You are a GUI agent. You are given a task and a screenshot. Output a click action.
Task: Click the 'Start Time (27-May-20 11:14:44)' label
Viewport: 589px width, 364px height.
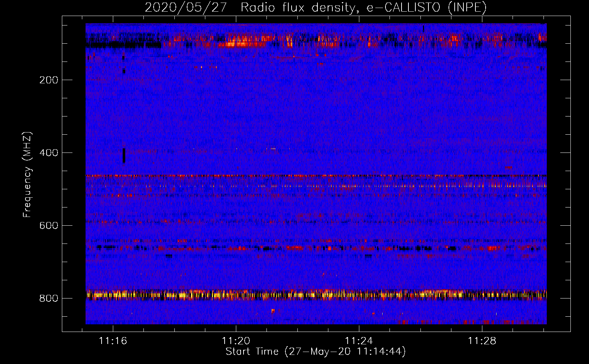(x=316, y=352)
